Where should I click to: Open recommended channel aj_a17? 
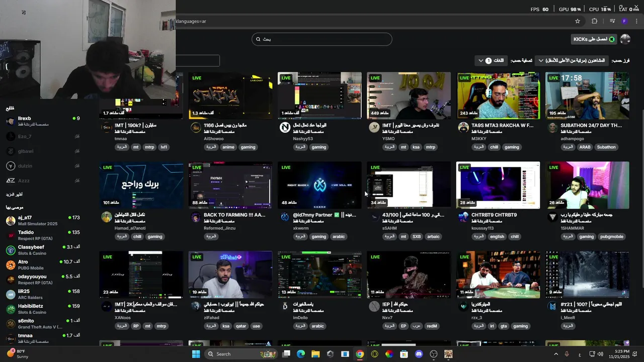pyautogui.click(x=43, y=220)
